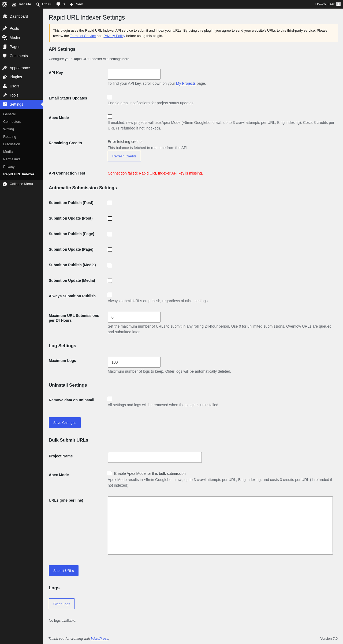Click the Error fetching credits text

coord(125,142)
